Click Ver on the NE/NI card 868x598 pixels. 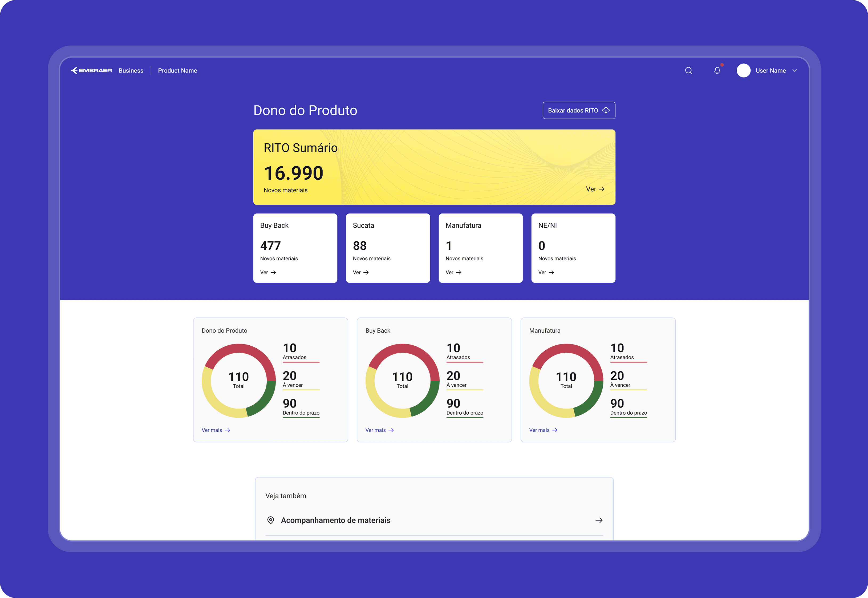(546, 272)
